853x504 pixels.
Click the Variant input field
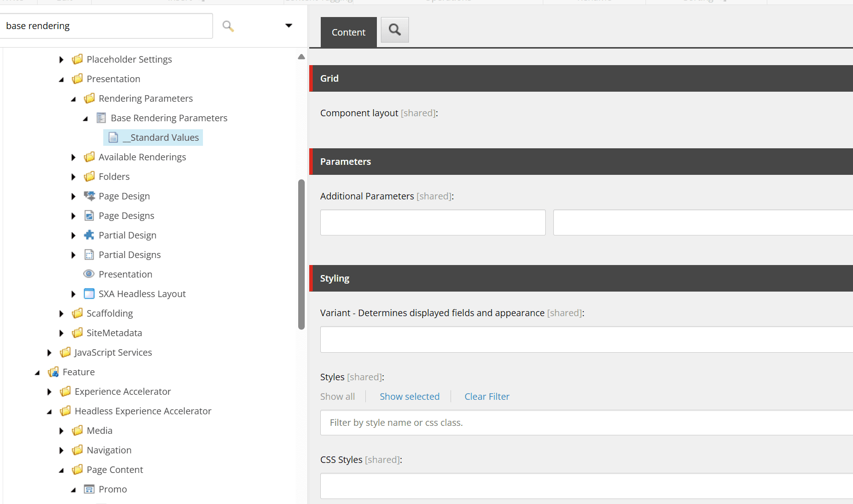point(586,340)
